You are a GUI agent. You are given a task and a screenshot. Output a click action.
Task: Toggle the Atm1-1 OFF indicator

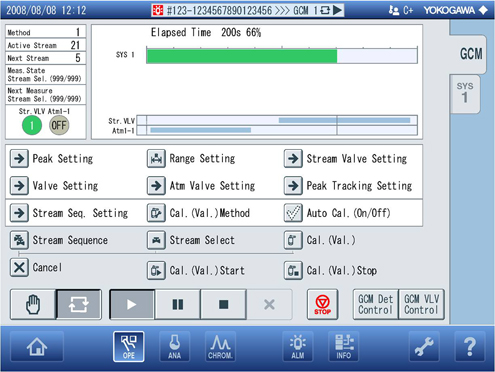pyautogui.click(x=59, y=125)
